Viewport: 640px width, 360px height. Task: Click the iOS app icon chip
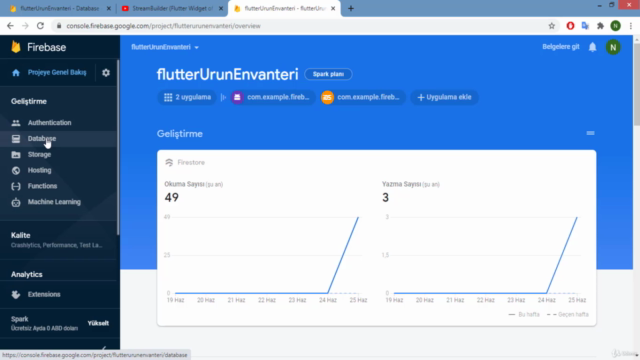click(327, 97)
